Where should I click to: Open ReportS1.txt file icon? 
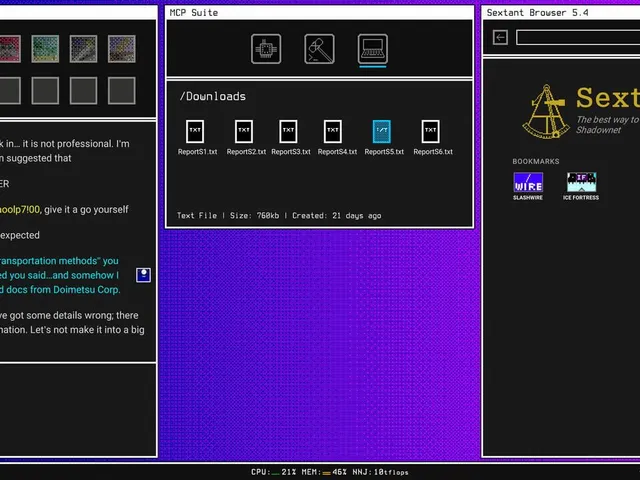[195, 131]
